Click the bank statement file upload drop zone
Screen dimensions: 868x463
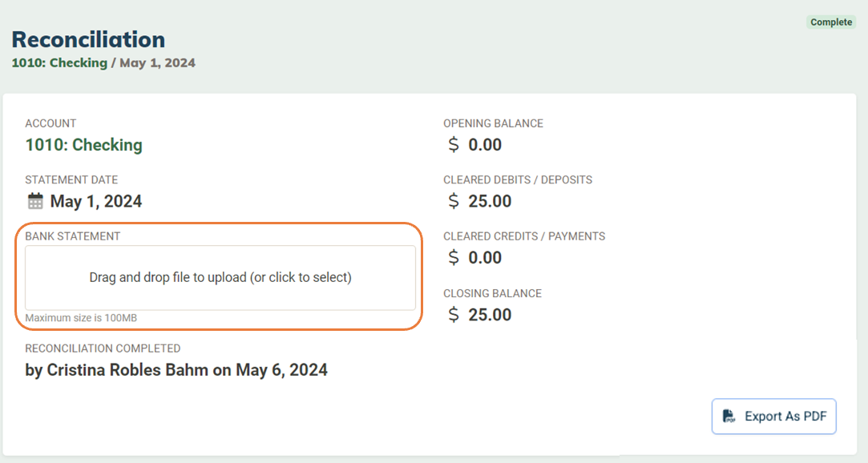coord(220,278)
